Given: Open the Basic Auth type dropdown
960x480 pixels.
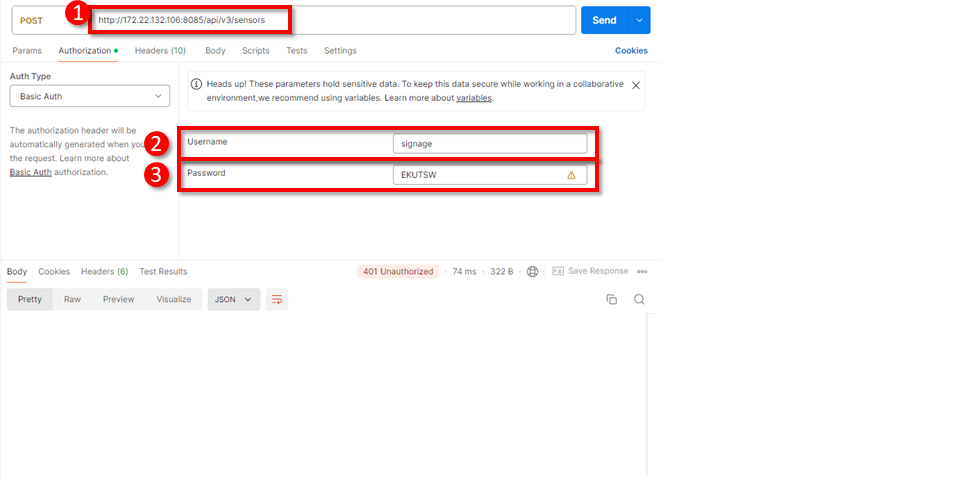Looking at the screenshot, I should point(89,96).
